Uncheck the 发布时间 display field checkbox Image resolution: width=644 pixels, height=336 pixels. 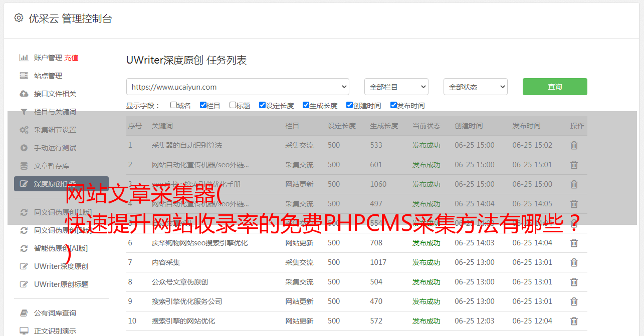(393, 105)
